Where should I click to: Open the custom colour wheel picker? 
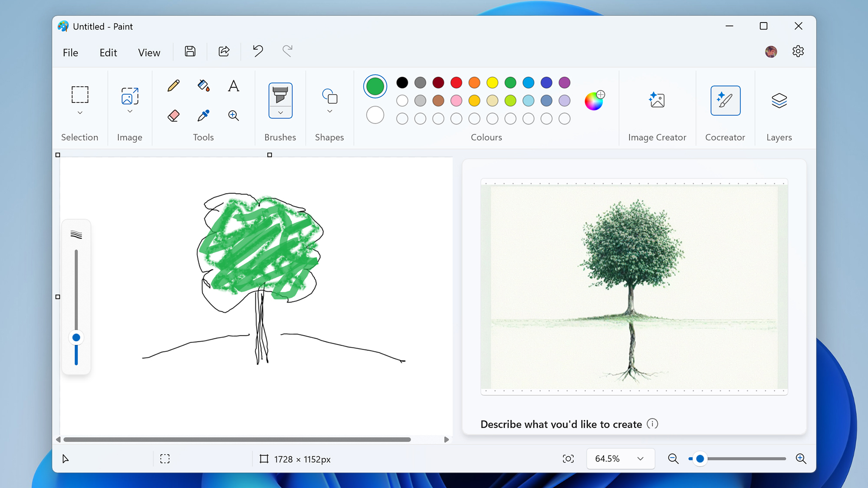pyautogui.click(x=594, y=101)
